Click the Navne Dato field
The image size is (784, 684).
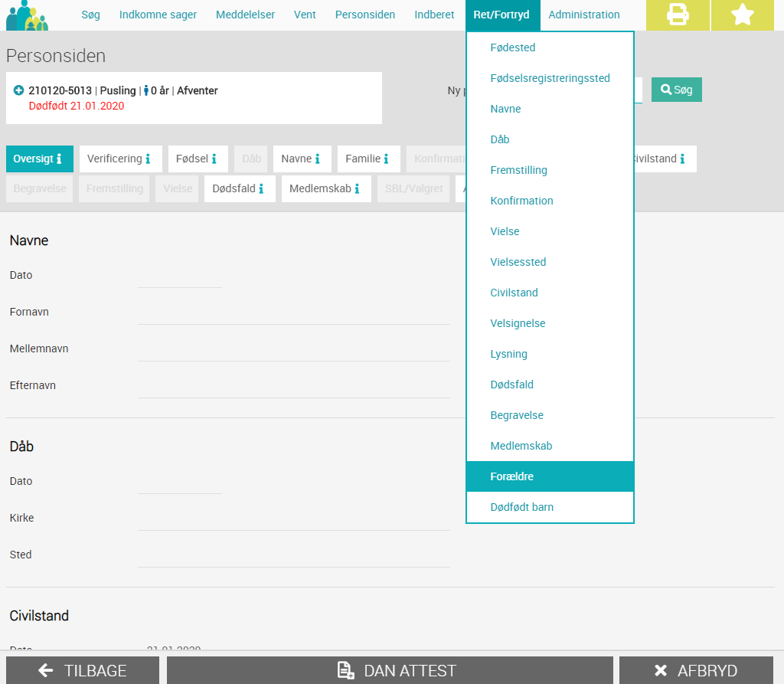point(179,277)
